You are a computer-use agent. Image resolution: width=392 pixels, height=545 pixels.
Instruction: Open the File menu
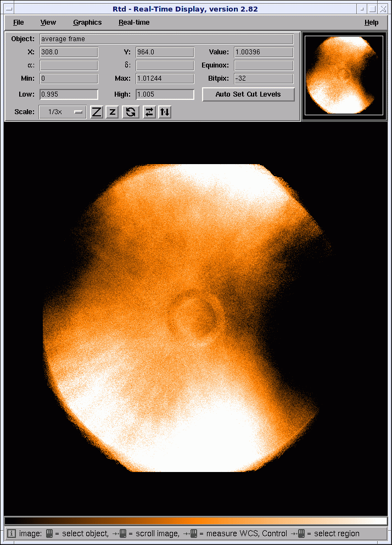click(19, 23)
